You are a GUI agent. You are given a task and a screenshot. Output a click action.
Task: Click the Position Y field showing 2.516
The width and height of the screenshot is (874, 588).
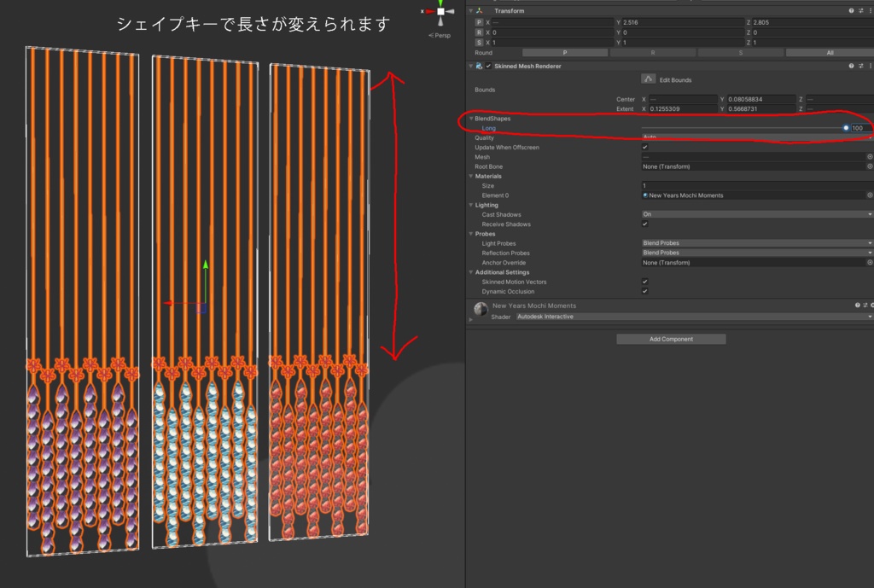coord(683,22)
